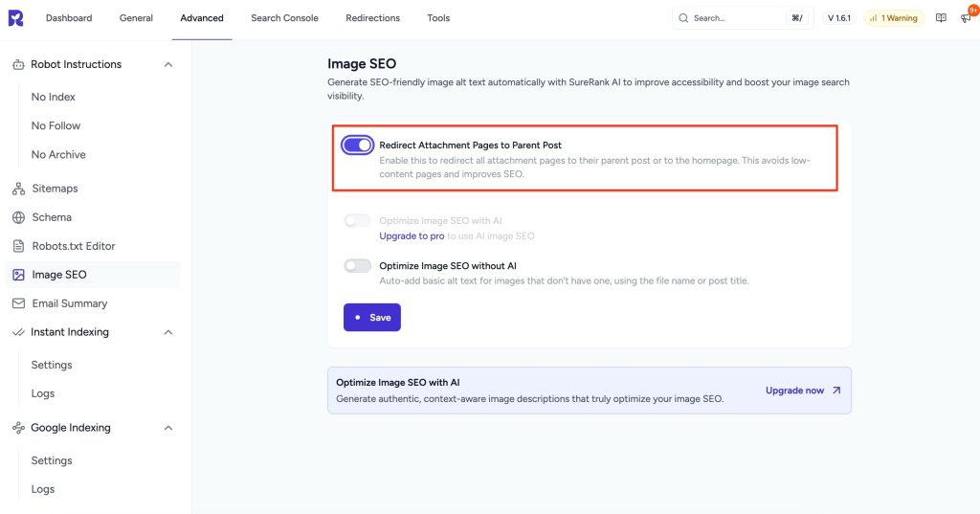This screenshot has height=514, width=980.
Task: Click the search shortcut ⌘/ badge
Action: click(797, 18)
